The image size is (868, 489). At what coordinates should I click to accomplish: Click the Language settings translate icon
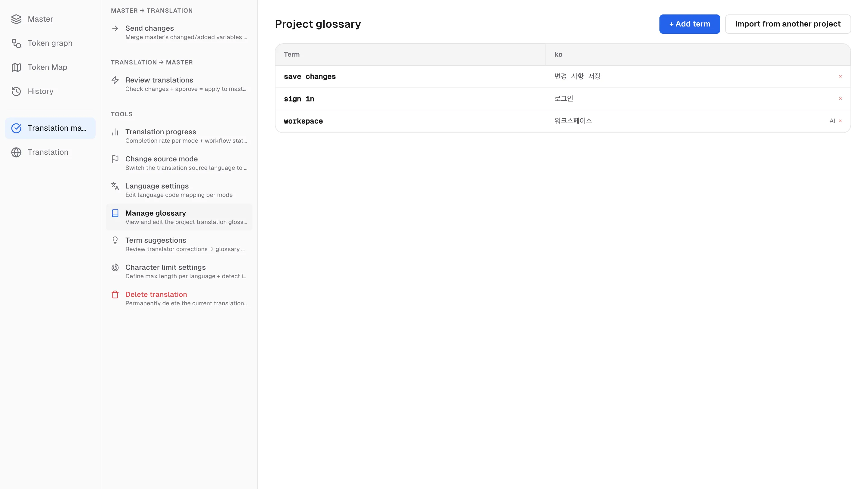[115, 186]
